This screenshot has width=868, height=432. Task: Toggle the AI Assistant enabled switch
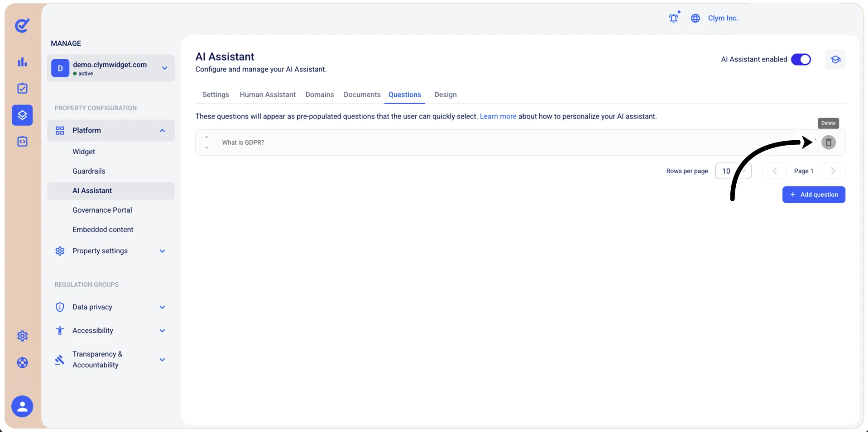[801, 59]
